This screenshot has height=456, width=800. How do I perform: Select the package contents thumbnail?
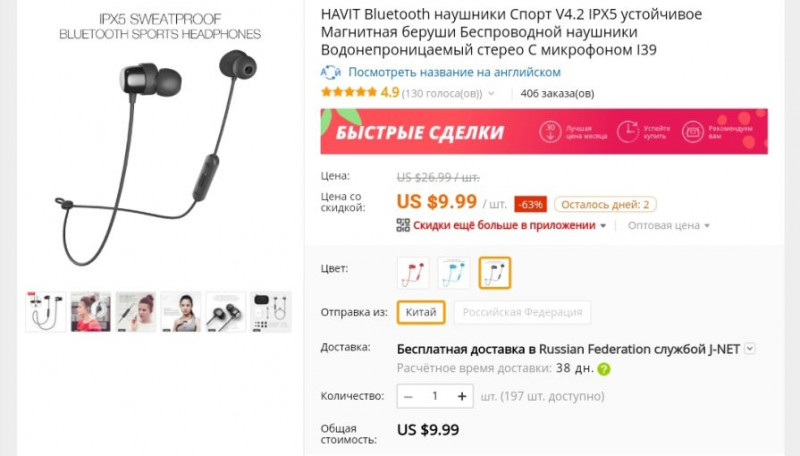point(270,312)
